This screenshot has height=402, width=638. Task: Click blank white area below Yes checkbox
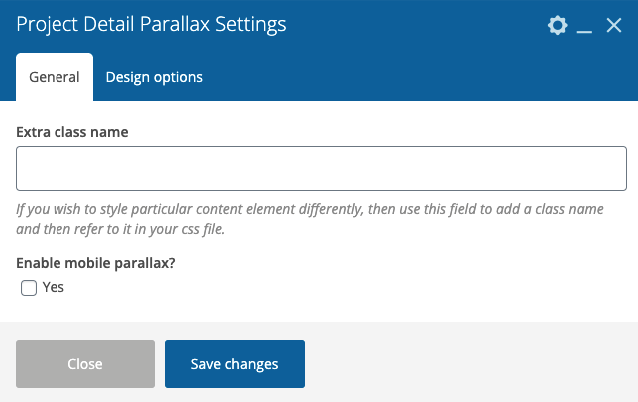(x=317, y=309)
